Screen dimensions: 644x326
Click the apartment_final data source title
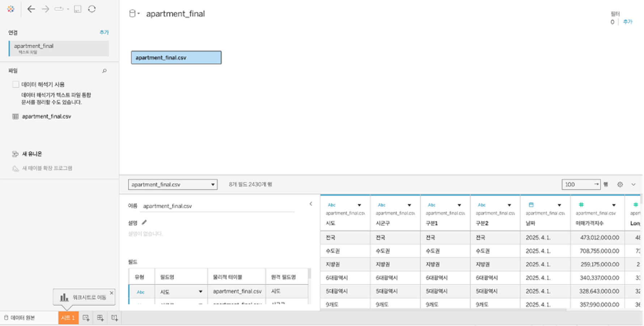pos(175,14)
